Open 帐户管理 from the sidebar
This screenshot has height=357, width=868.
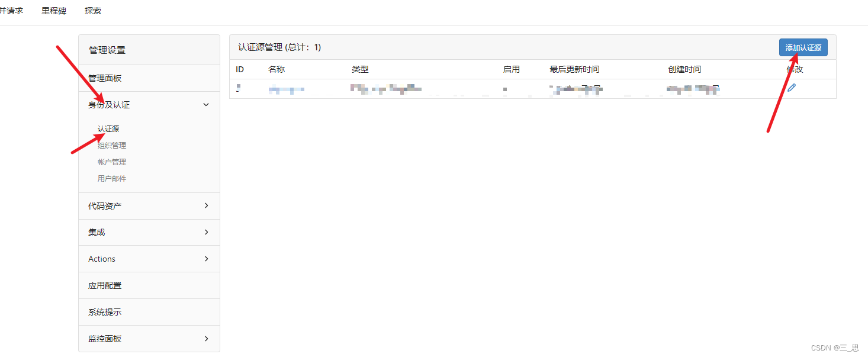[111, 162]
